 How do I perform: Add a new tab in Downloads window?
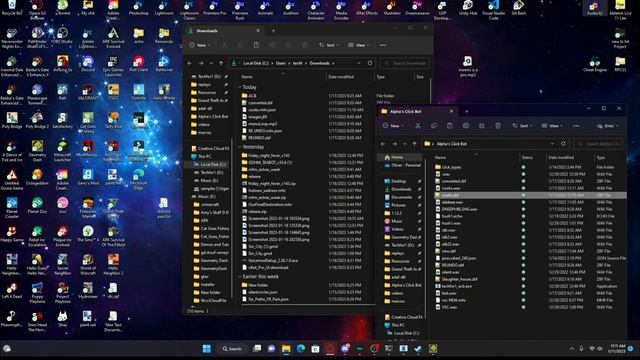point(273,31)
